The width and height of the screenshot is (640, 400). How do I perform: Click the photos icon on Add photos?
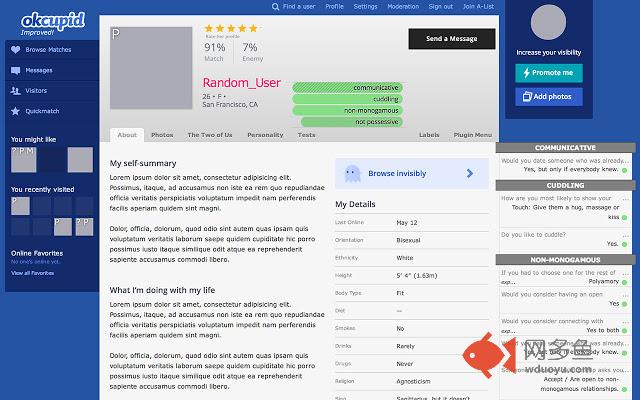[527, 97]
